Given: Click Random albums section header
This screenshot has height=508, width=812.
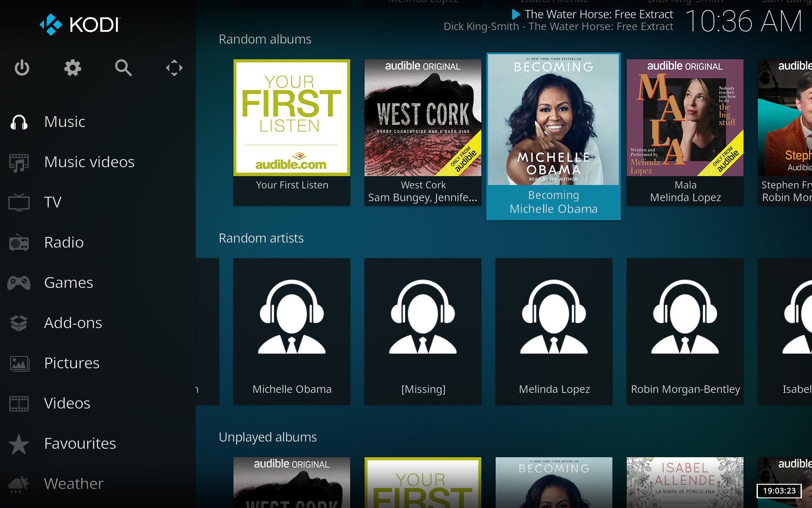Looking at the screenshot, I should click(x=265, y=39).
